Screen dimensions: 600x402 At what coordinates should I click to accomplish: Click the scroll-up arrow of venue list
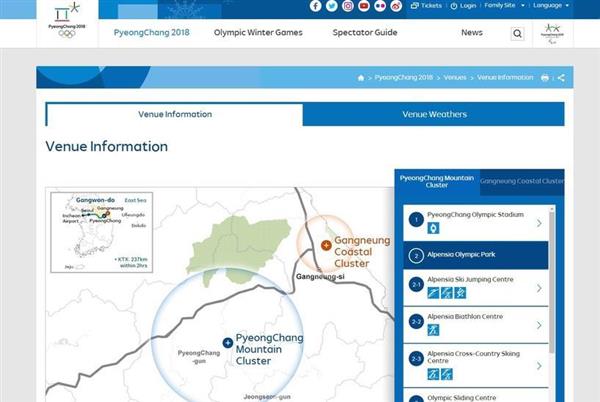coord(551,209)
